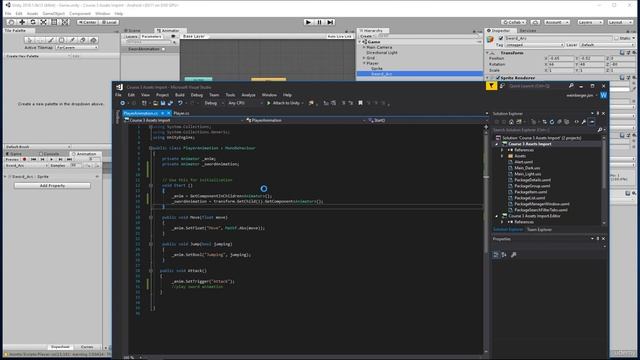This screenshot has width=640, height=360.
Task: Toggle Sword_Arc active checkbox in Inspector
Action: [501, 38]
